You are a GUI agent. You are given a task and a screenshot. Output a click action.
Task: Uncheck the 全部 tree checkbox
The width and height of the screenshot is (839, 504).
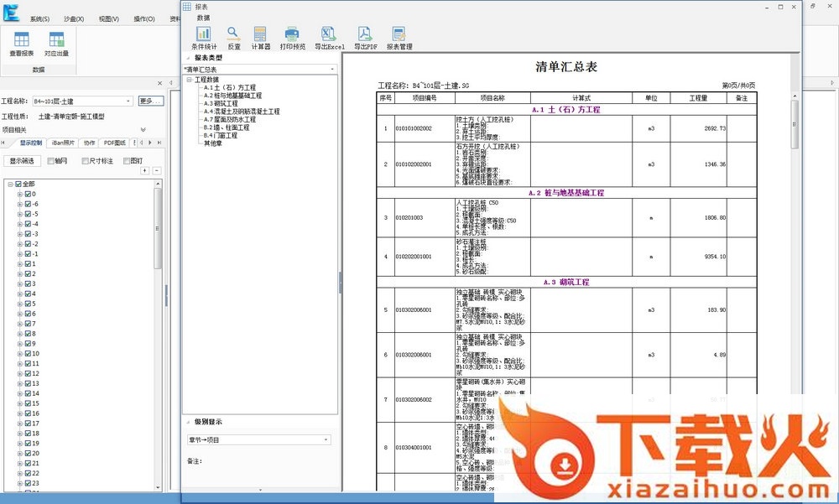pyautogui.click(x=18, y=184)
